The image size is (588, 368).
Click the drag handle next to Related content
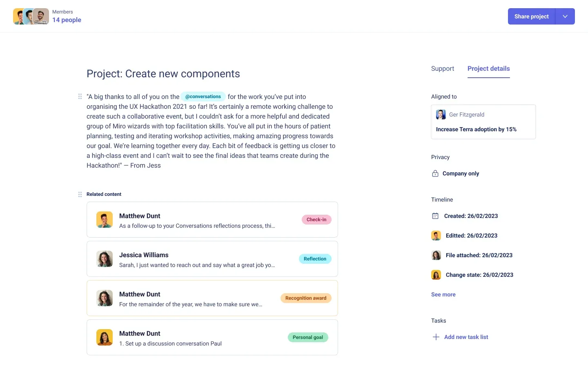tap(80, 194)
